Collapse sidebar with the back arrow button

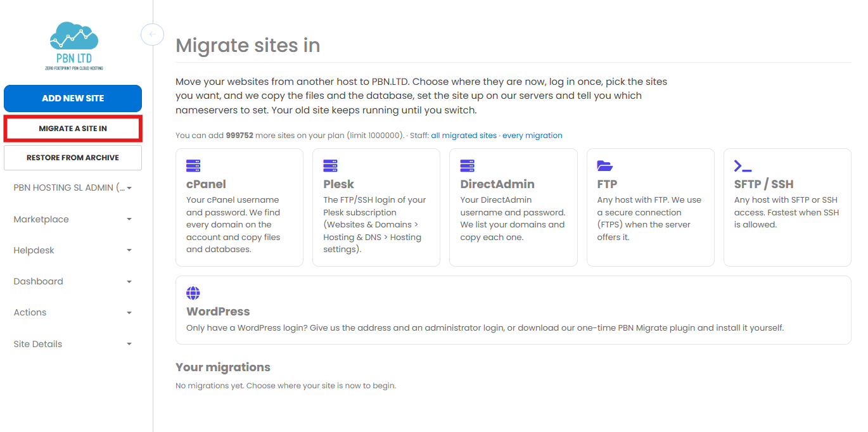pyautogui.click(x=152, y=34)
